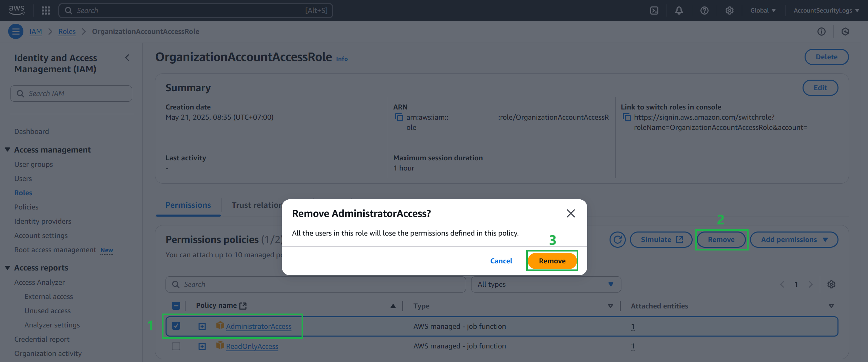Open Policies in the IAM sidebar
Image resolution: width=868 pixels, height=362 pixels.
click(26, 207)
